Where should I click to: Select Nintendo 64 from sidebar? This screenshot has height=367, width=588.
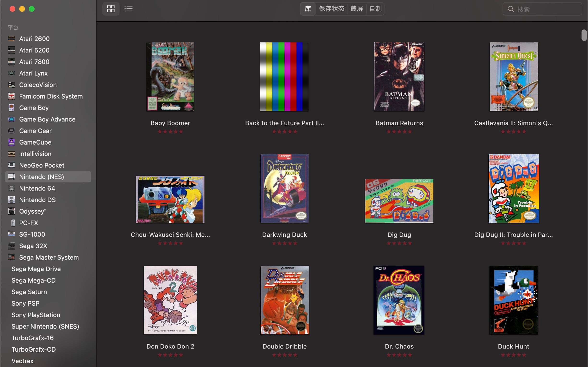tap(36, 188)
